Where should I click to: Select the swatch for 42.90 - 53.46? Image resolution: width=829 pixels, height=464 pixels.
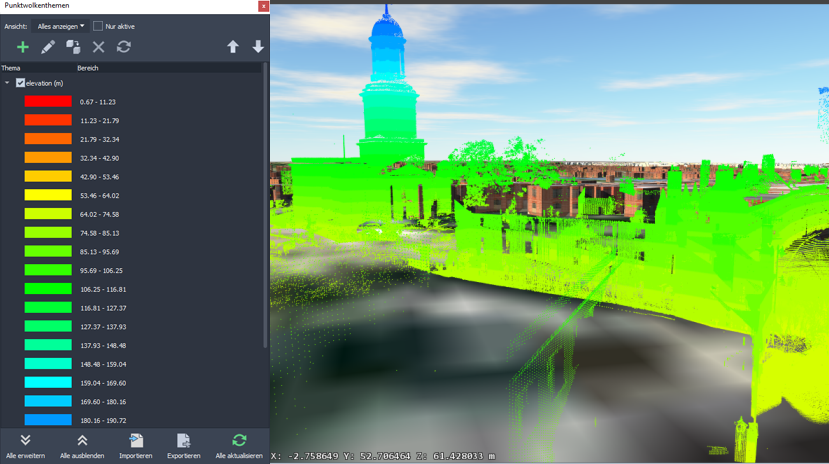coord(48,177)
